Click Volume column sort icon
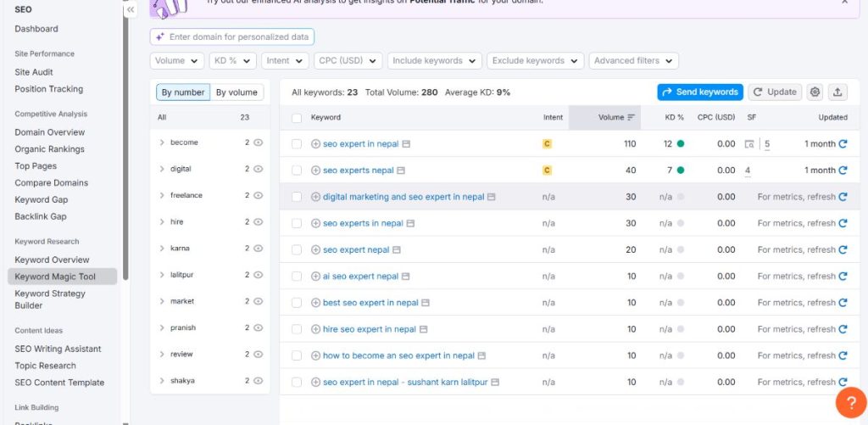Image resolution: width=868 pixels, height=425 pixels. click(x=631, y=117)
